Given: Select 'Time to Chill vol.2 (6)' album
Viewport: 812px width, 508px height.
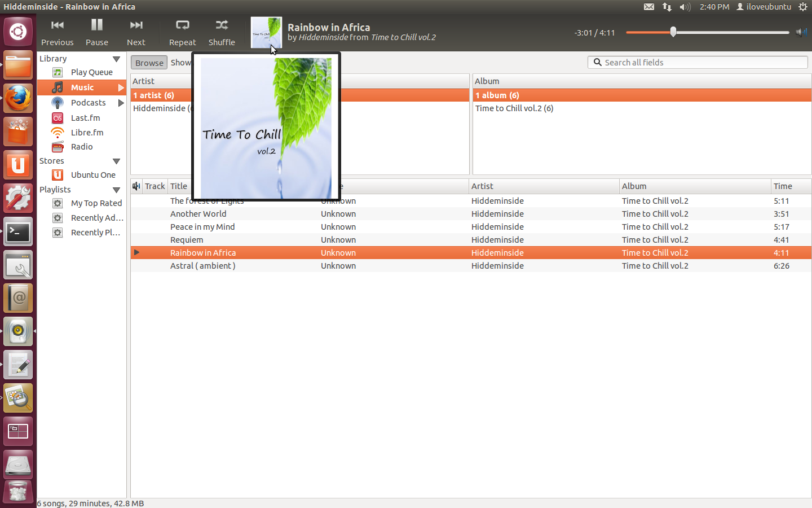Looking at the screenshot, I should point(642,108).
